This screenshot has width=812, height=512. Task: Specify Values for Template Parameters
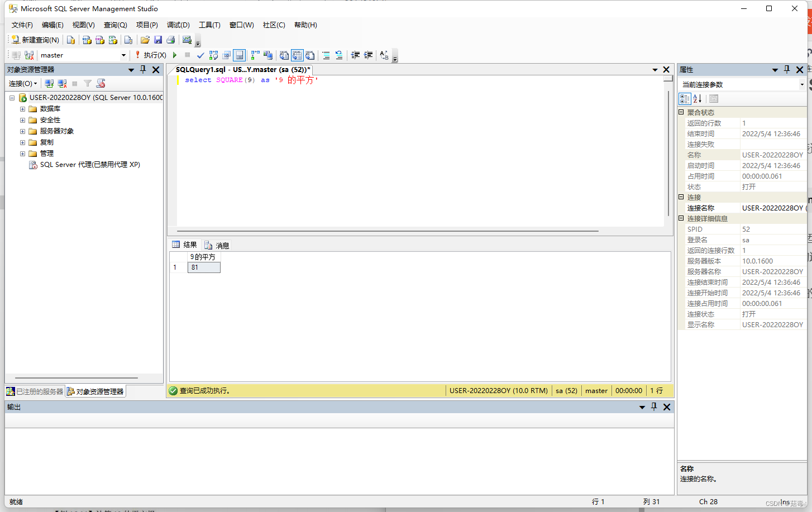(x=384, y=55)
